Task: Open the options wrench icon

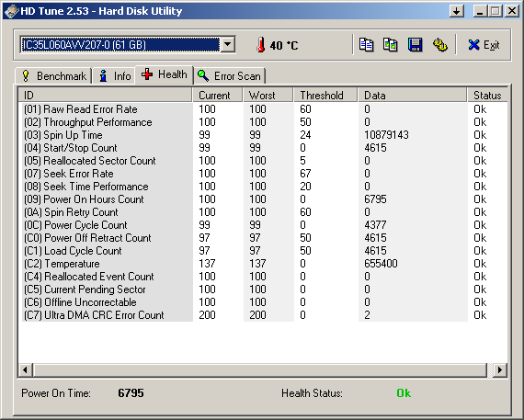Action: tap(439, 45)
